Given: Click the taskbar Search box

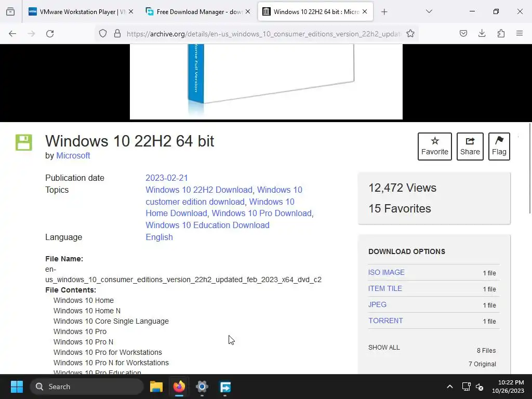Looking at the screenshot, I should pos(87,387).
